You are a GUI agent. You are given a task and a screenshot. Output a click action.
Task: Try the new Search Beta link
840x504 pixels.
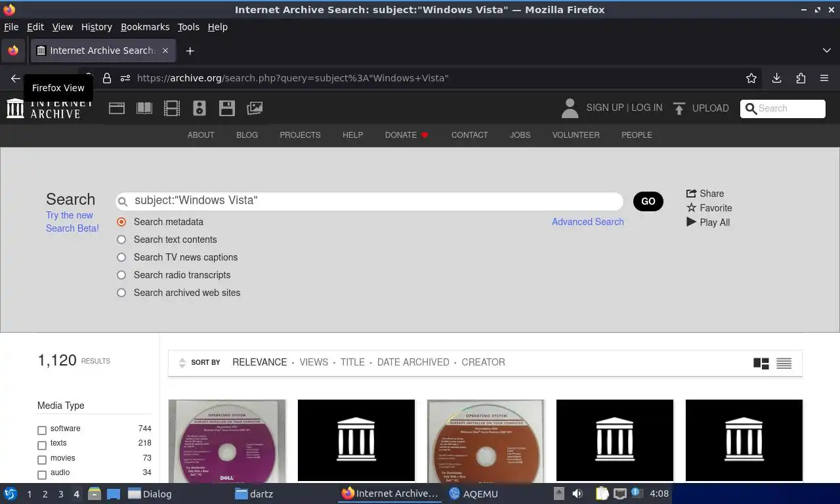[72, 222]
